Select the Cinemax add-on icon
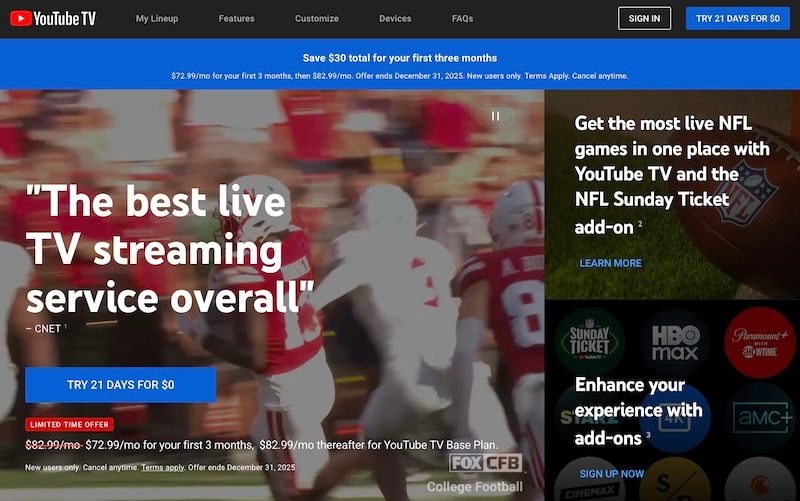This screenshot has width=800, height=501. [589, 480]
